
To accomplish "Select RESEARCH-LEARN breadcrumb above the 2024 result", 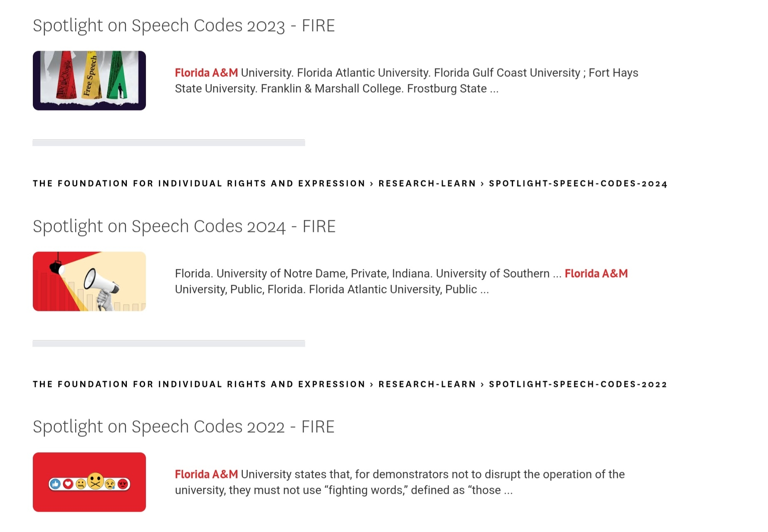I will coord(427,184).
